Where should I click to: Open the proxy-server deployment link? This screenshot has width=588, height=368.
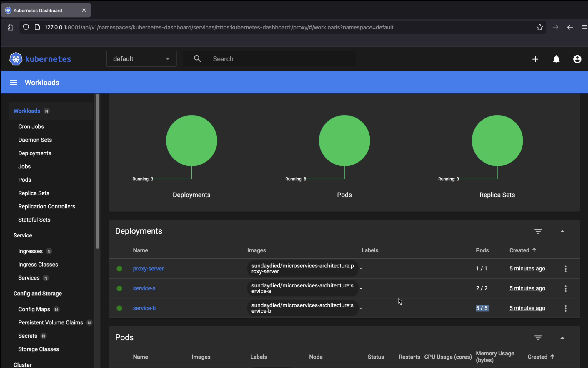click(x=148, y=269)
